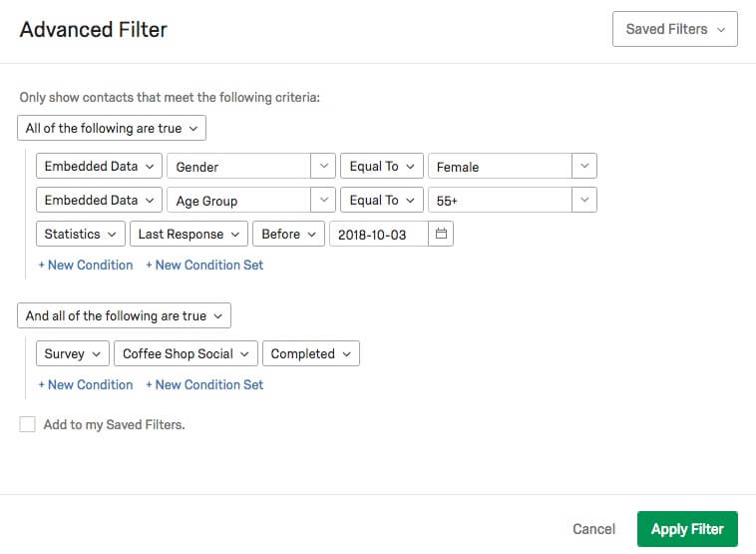Add New Condition Set under Survey set
The image size is (756, 554).
click(204, 384)
